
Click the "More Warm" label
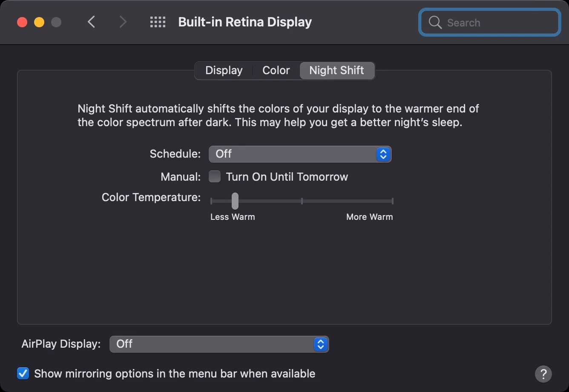point(370,217)
